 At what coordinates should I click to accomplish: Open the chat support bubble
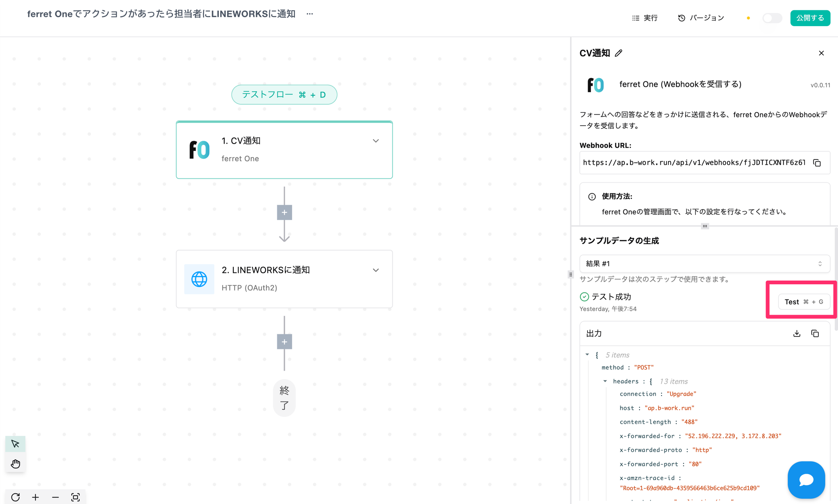(806, 479)
